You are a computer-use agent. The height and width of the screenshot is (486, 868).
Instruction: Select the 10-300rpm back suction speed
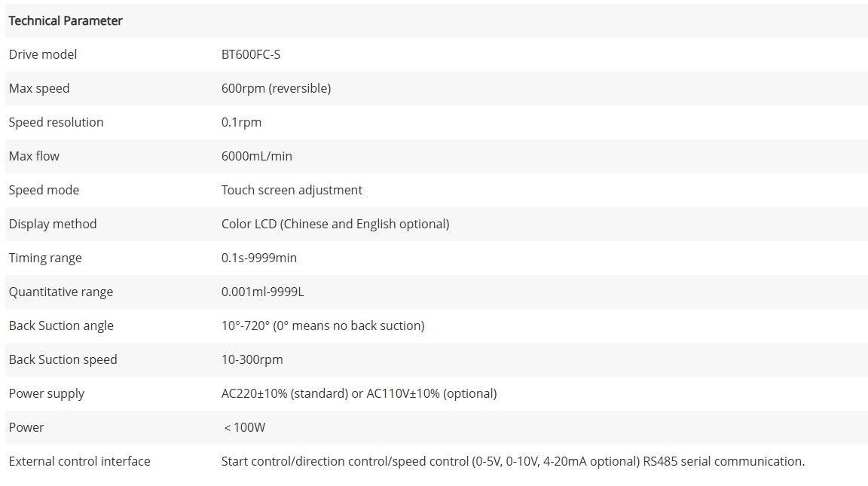[x=252, y=359]
